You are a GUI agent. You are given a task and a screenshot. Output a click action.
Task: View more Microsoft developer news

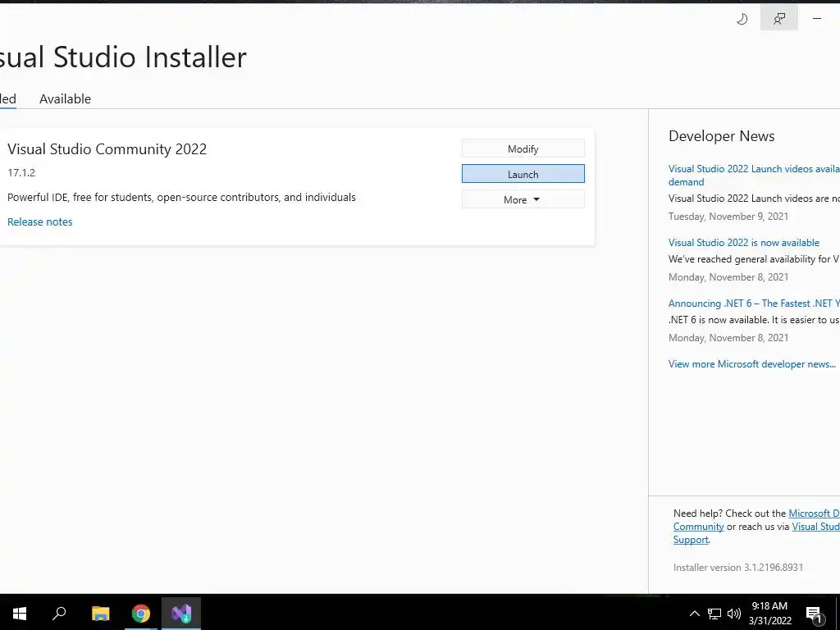tap(752, 364)
